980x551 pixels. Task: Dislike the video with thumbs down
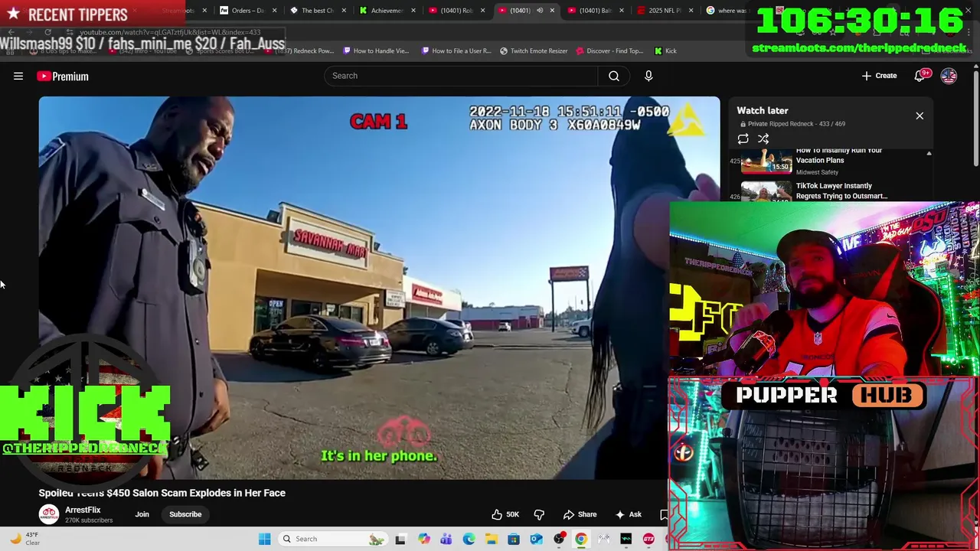(x=539, y=514)
